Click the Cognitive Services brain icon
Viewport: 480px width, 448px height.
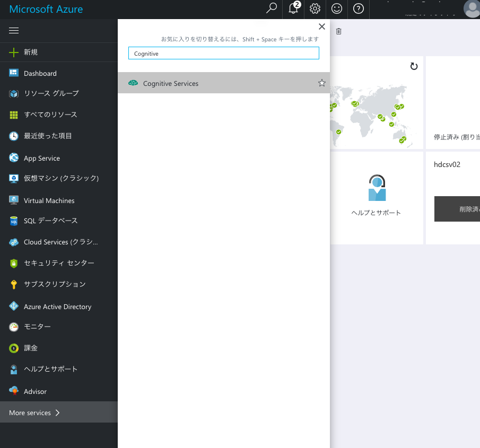point(133,83)
